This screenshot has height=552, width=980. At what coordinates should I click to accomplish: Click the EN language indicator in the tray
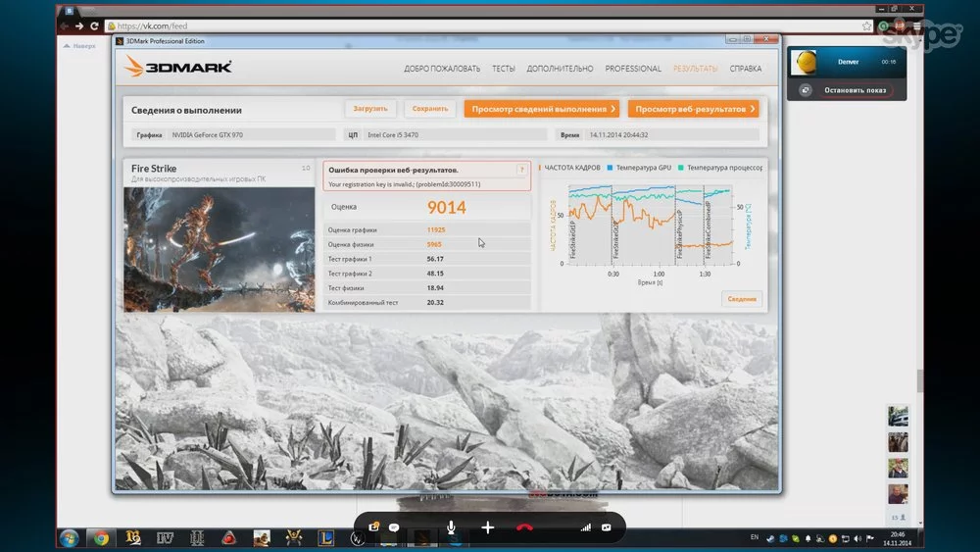tap(755, 537)
